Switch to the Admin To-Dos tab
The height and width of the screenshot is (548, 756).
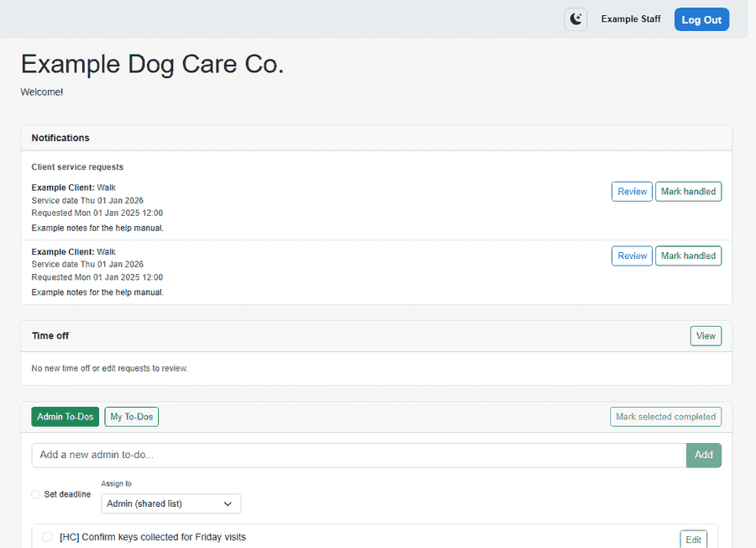coord(65,417)
